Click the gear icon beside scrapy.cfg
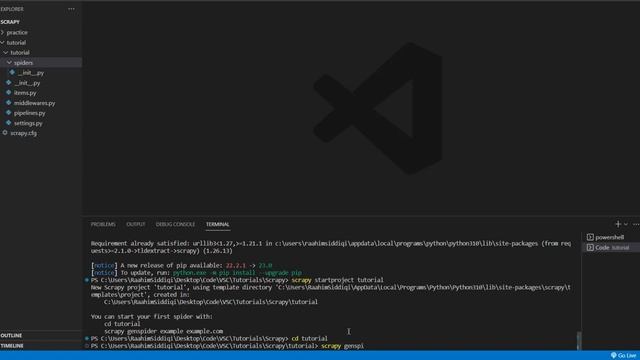The width and height of the screenshot is (640, 360). [5, 133]
